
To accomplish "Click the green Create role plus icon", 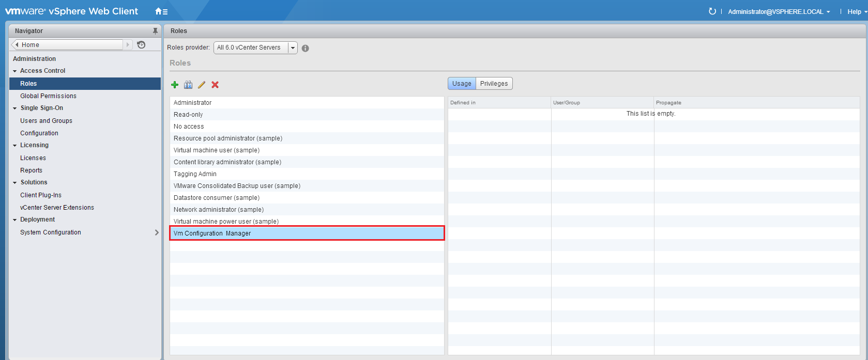I will click(175, 85).
